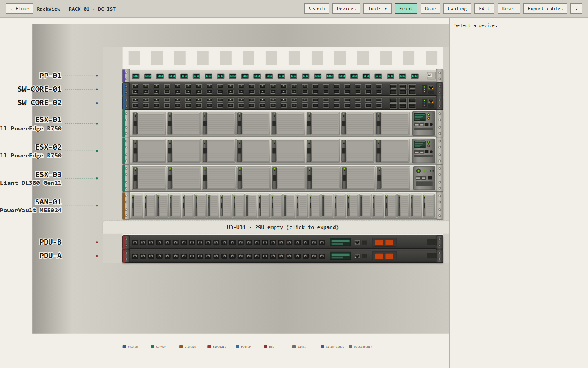Screen dimensions: 588x368
Task: Toggle the Cabling overlay
Action: (457, 9)
